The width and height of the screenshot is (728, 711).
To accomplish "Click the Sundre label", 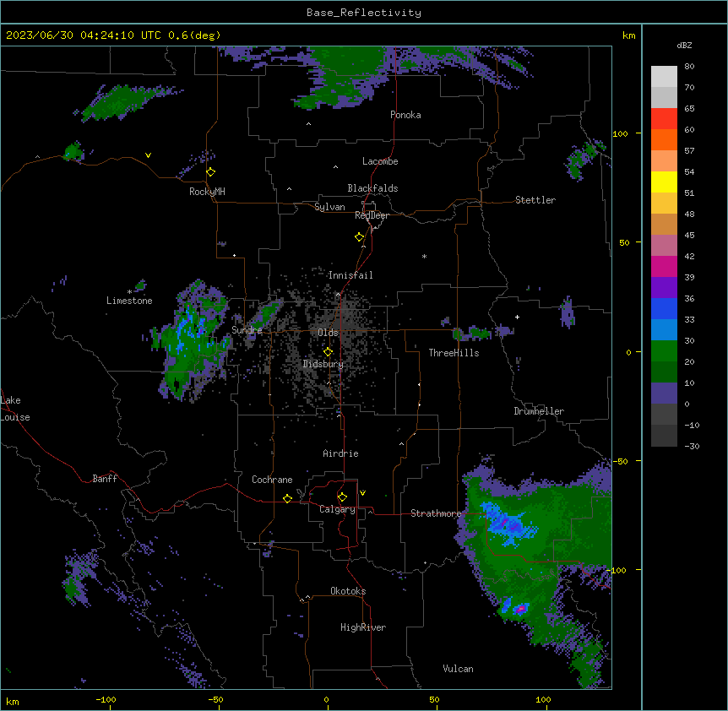I will (247, 330).
